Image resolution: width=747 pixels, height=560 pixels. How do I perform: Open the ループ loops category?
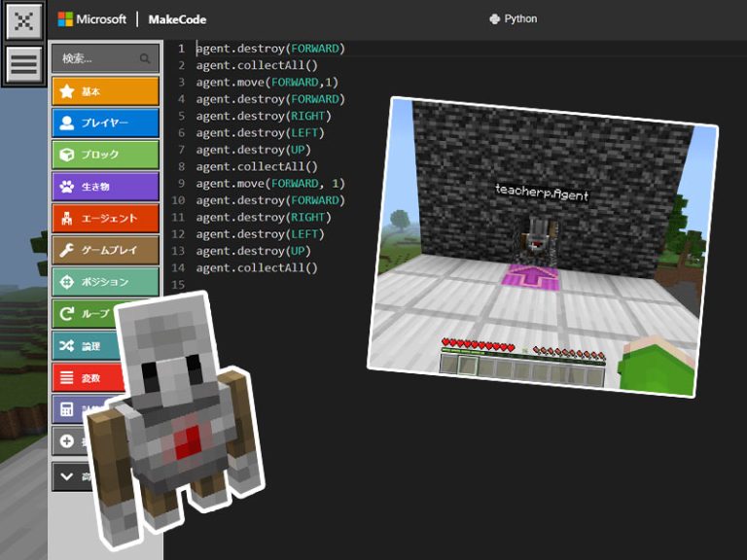click(x=83, y=314)
